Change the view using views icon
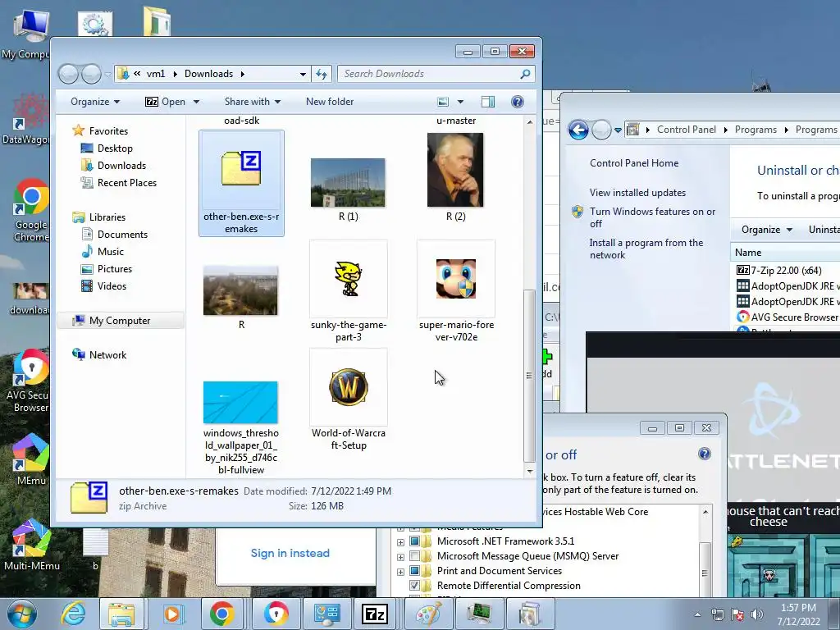The width and height of the screenshot is (840, 630). (x=443, y=102)
